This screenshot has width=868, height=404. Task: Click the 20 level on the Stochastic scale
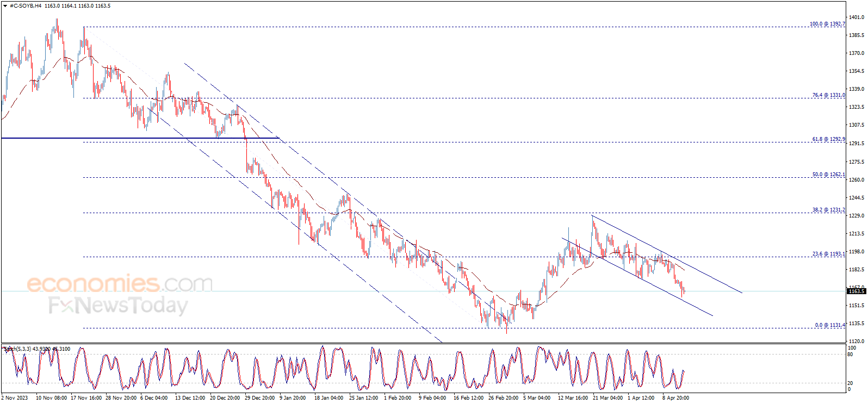(851, 383)
